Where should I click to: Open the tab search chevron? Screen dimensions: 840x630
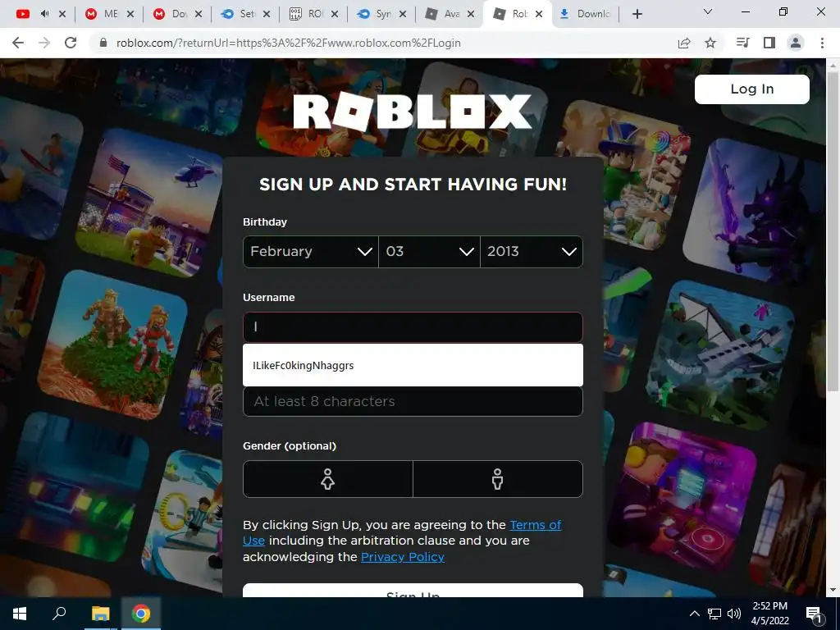[x=707, y=11]
